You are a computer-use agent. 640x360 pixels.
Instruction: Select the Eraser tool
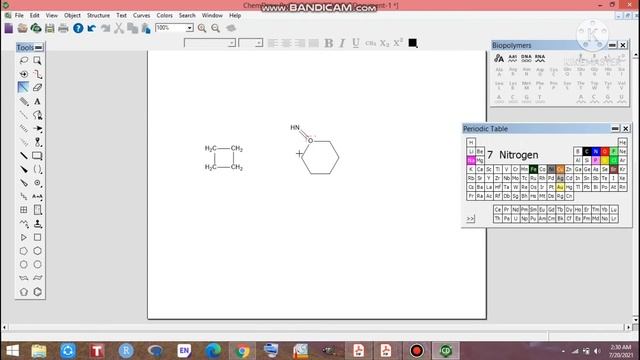coord(37,87)
